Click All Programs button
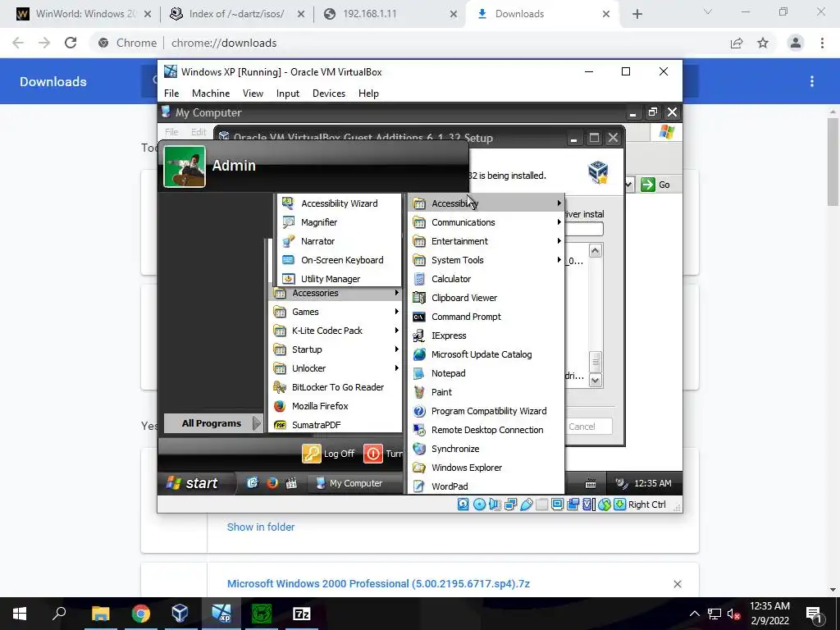Image resolution: width=840 pixels, height=630 pixels. coord(212,423)
